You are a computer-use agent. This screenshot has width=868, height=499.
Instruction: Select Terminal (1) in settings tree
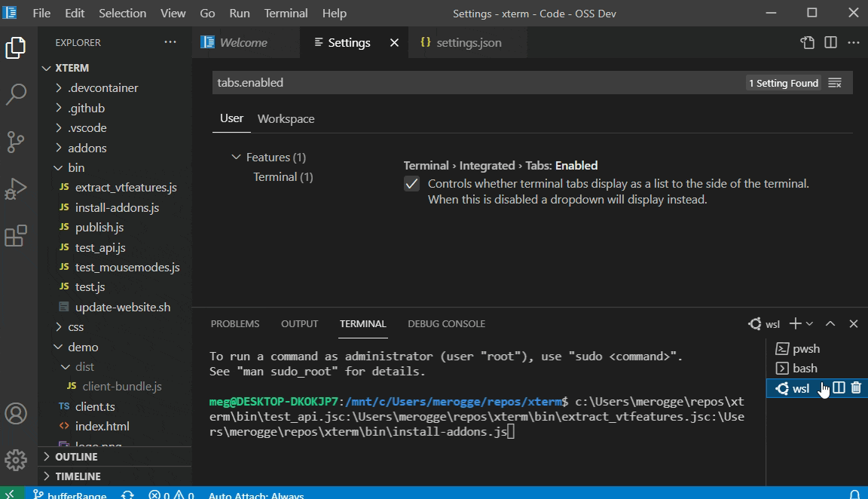(x=283, y=177)
